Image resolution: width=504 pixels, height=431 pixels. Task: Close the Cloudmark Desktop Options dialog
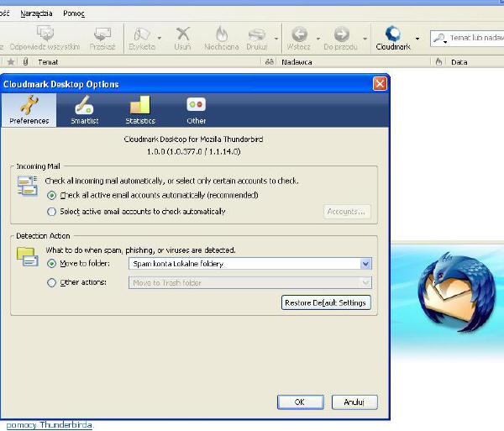coord(380,84)
